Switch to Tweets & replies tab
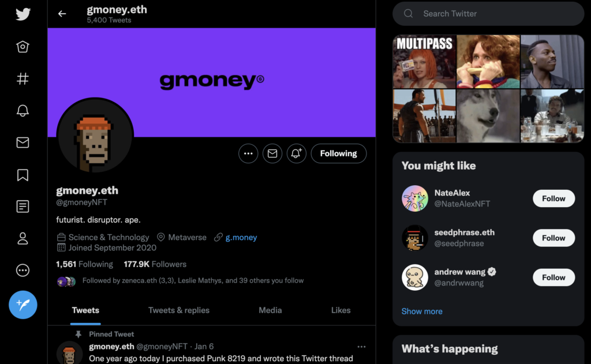Viewport: 591px width, 364px height. point(179,310)
